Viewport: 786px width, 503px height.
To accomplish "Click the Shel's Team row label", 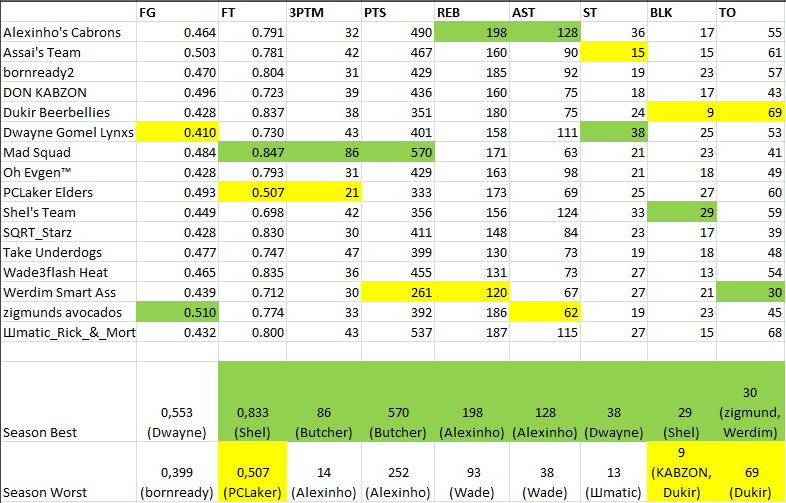I will (x=69, y=212).
